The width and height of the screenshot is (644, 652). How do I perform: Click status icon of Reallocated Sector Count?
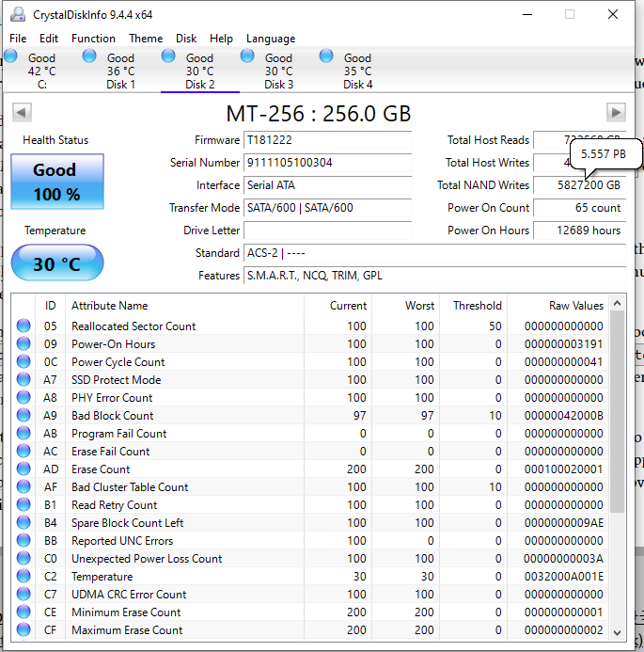24,326
